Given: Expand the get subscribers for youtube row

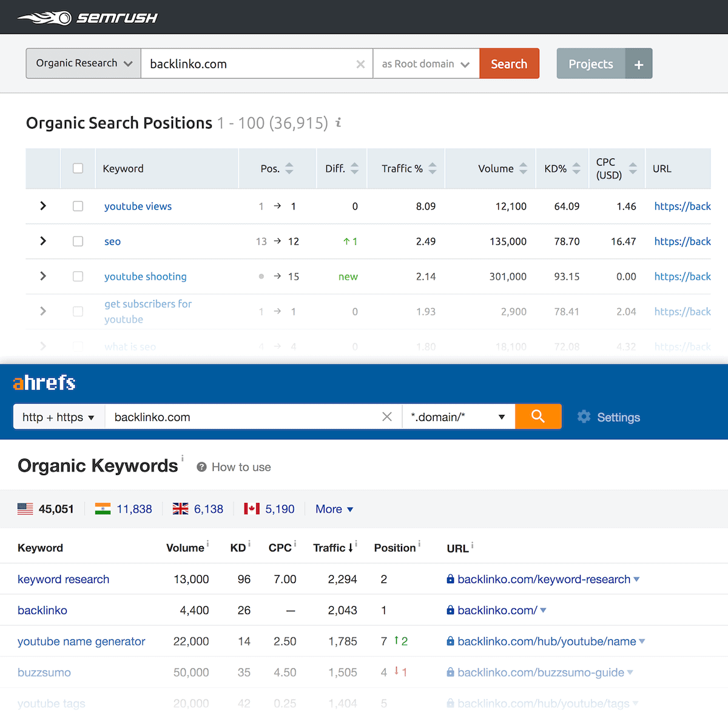Looking at the screenshot, I should [x=43, y=311].
